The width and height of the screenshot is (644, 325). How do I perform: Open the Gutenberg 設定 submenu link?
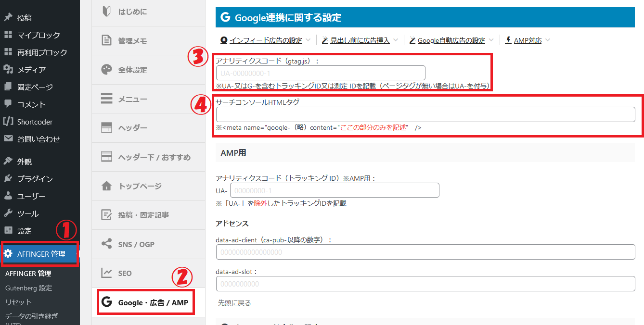(x=28, y=288)
